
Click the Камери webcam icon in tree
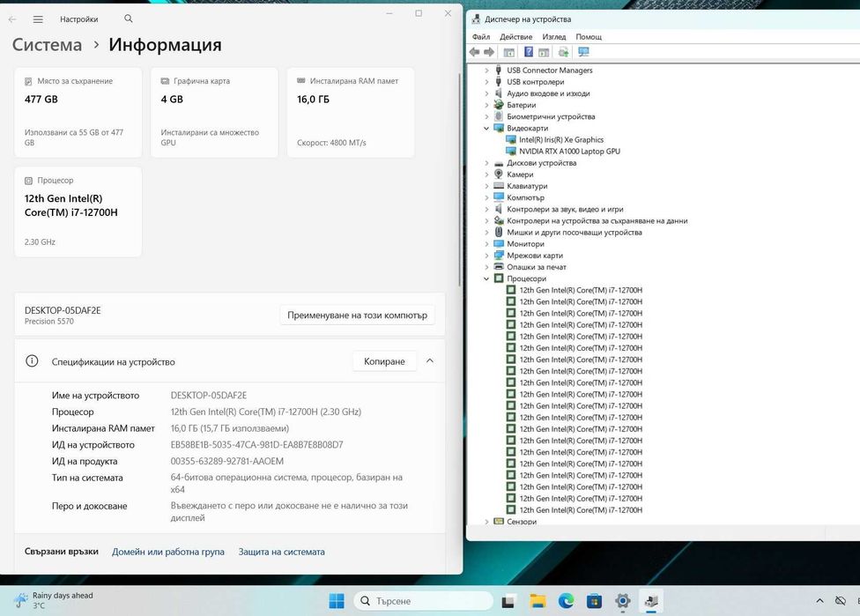point(499,174)
